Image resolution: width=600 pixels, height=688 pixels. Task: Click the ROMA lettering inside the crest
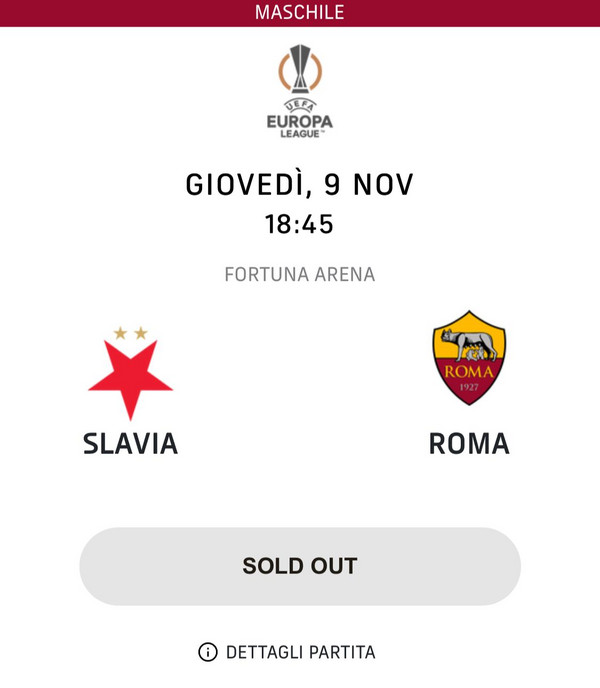click(468, 372)
